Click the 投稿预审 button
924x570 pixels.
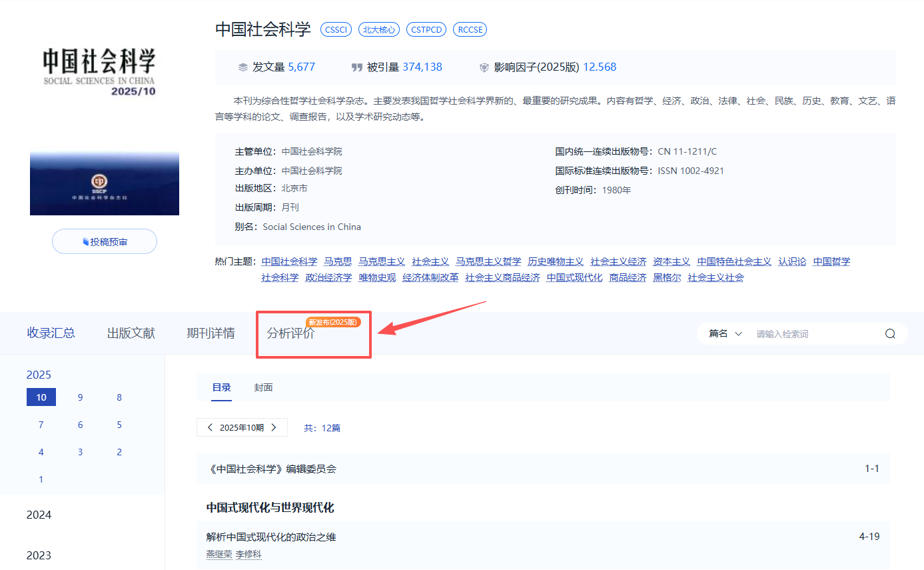pyautogui.click(x=104, y=241)
